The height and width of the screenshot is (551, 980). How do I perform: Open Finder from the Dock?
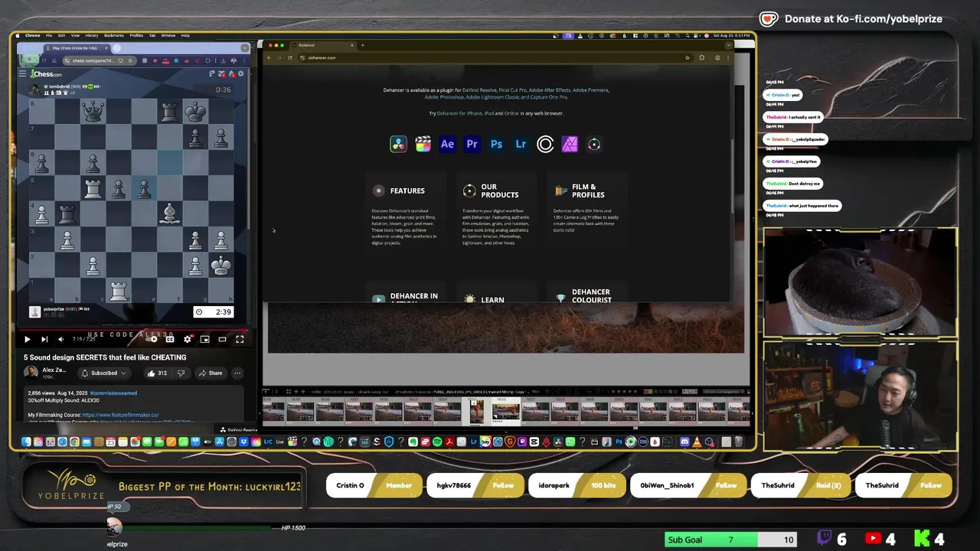pyautogui.click(x=26, y=442)
